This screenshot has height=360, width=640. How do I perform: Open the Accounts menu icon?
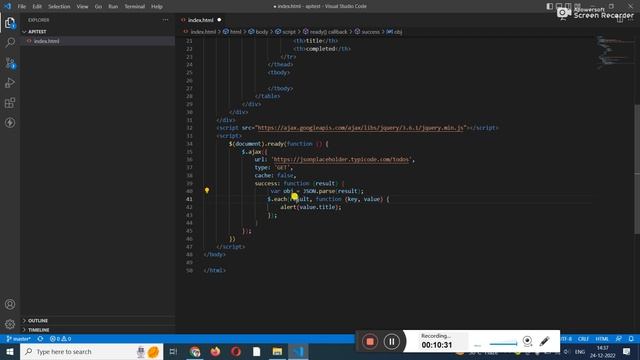coord(10,304)
